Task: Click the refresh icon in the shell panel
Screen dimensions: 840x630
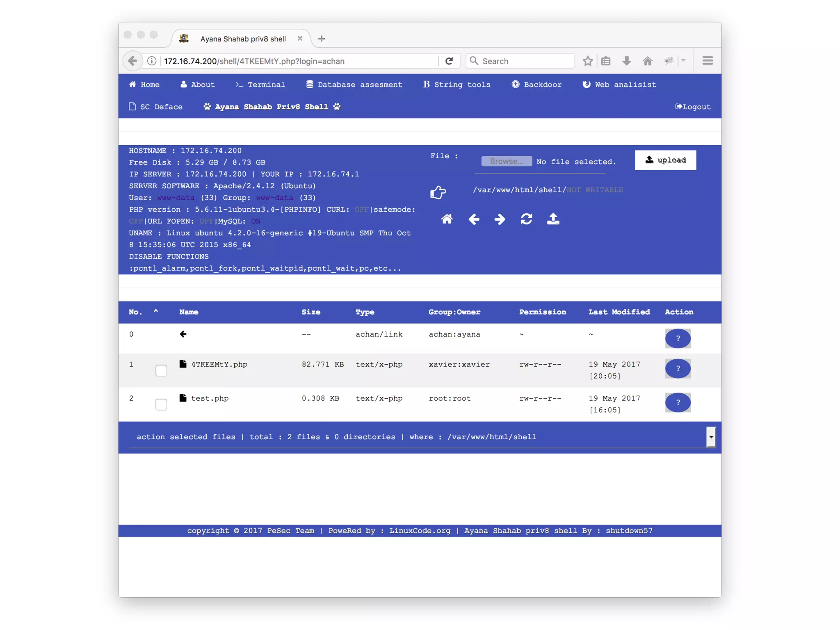Action: 526,219
